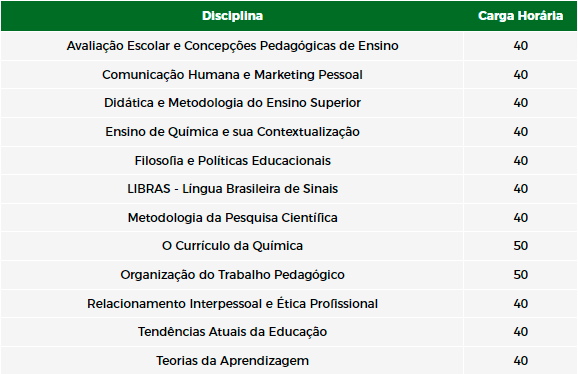The height and width of the screenshot is (374, 578).
Task: Click the 40 hours value for Avaliação Escolar
Action: pyautogui.click(x=520, y=46)
